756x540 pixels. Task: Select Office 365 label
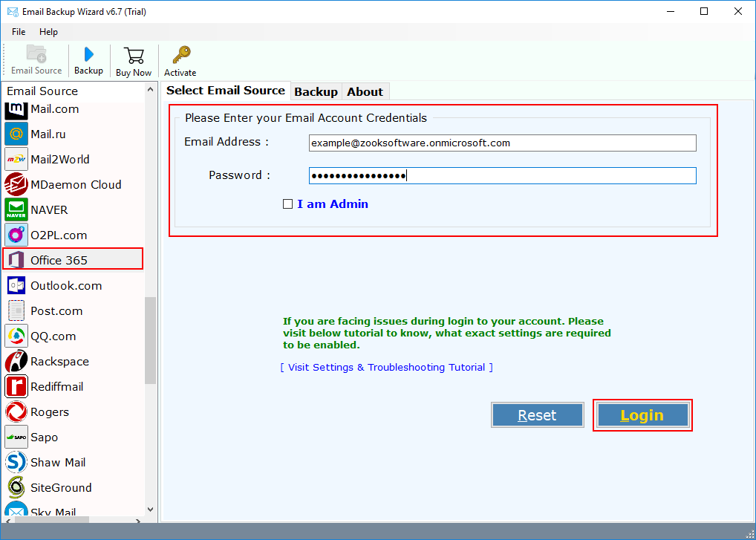coord(59,261)
